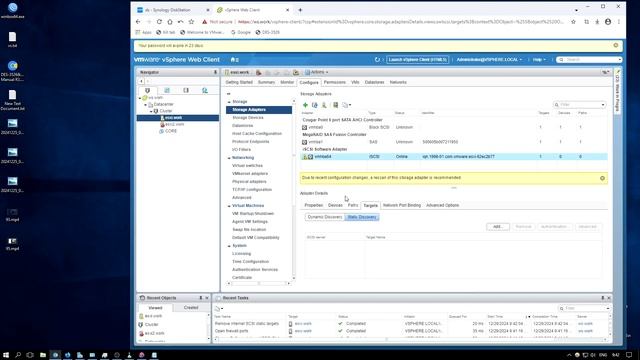Collapse the Networking section in Configure list
This screenshot has width=640, height=360.
coord(229,158)
